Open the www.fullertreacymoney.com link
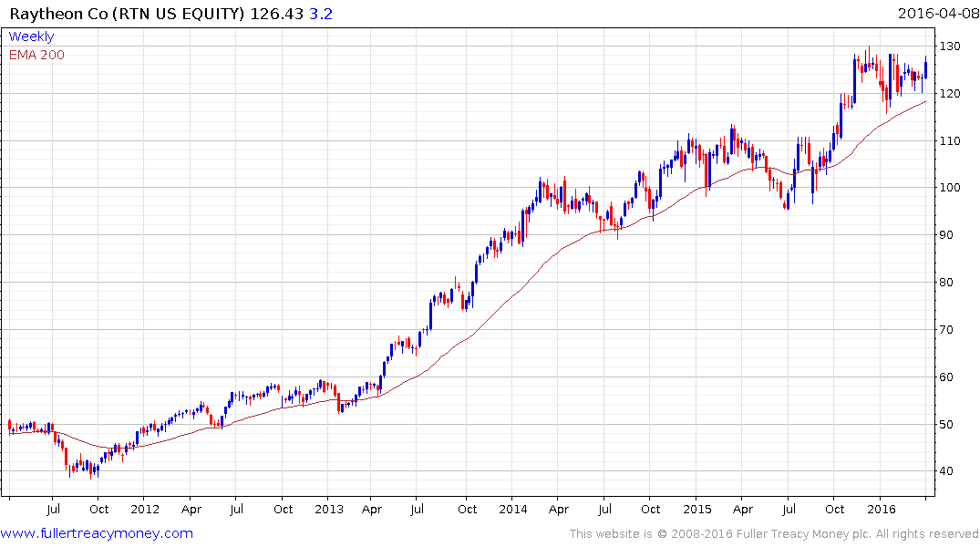980x547 pixels. (x=97, y=533)
